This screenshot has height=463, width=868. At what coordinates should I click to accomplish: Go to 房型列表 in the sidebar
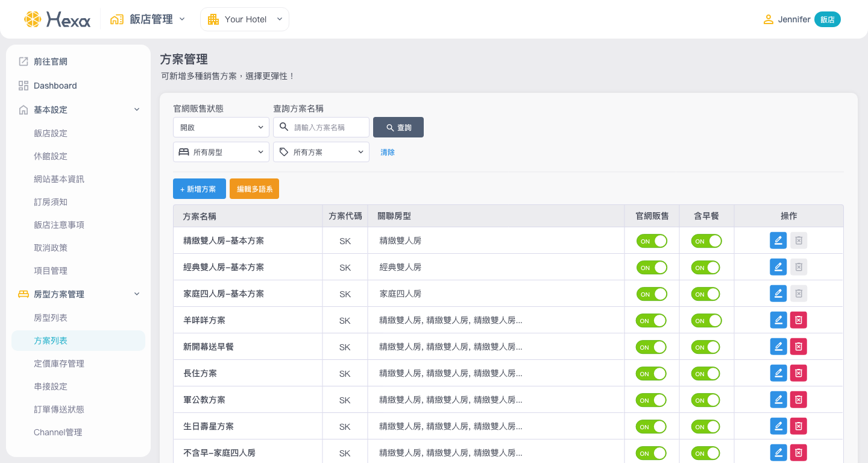click(x=51, y=318)
